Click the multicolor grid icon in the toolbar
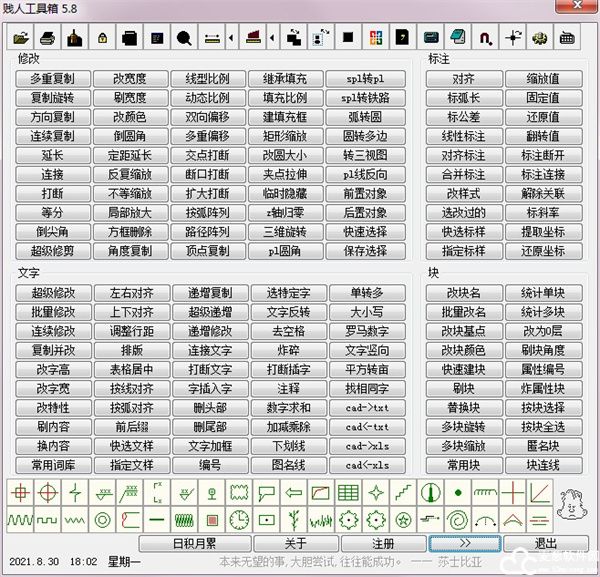This screenshot has height=577, width=600. (375, 38)
